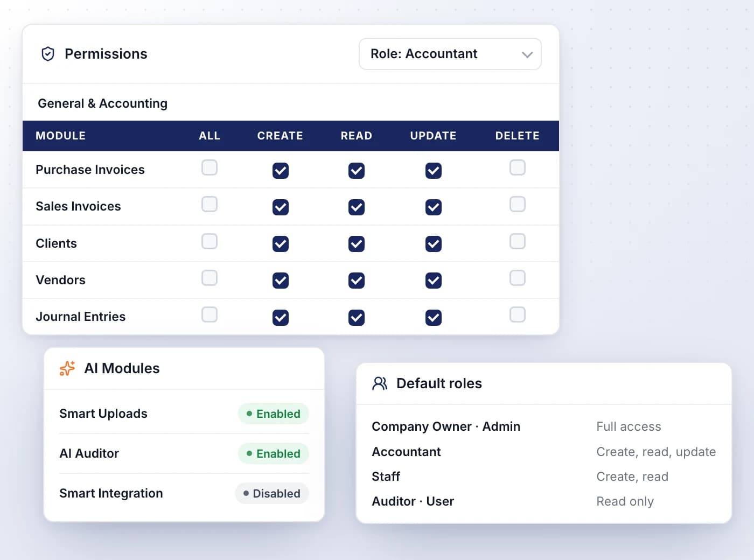Uncheck READ permission for Vendors
This screenshot has height=560, width=754.
tap(357, 281)
